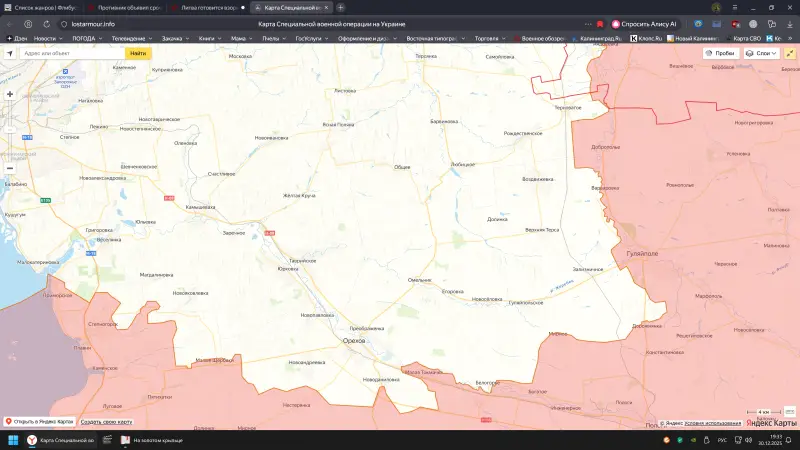Toggle the Пробки traffic layer

click(720, 53)
